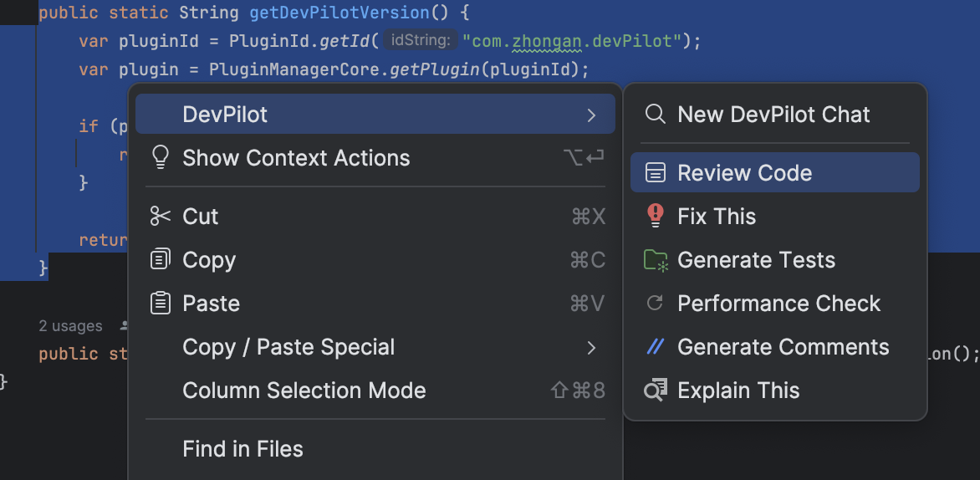
Task: Select Performance Check option
Action: click(778, 304)
